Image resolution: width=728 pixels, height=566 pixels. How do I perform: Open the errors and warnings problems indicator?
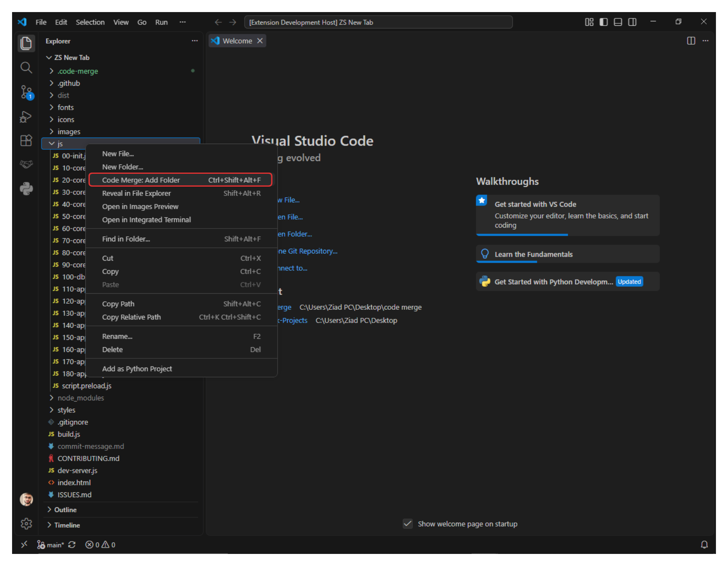click(x=100, y=545)
